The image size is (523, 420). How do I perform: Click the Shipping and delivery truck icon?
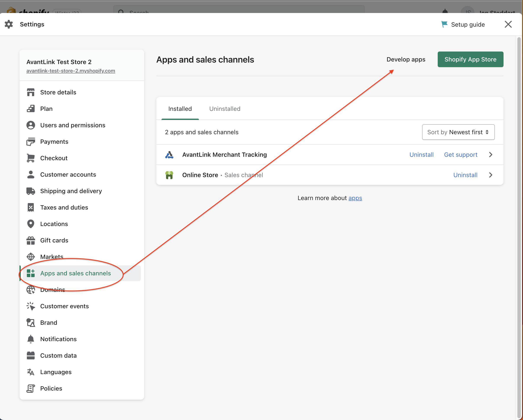[x=31, y=191]
